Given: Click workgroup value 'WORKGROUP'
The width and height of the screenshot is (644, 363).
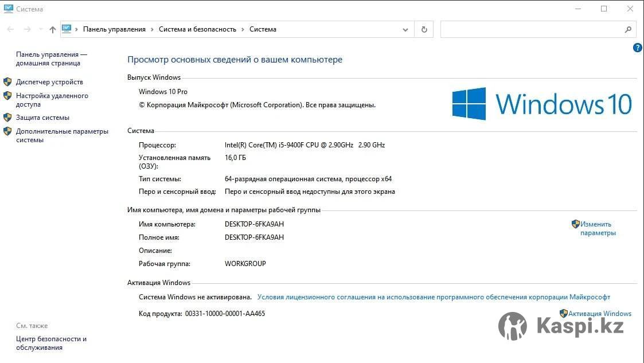Looking at the screenshot, I should pyautogui.click(x=245, y=264).
